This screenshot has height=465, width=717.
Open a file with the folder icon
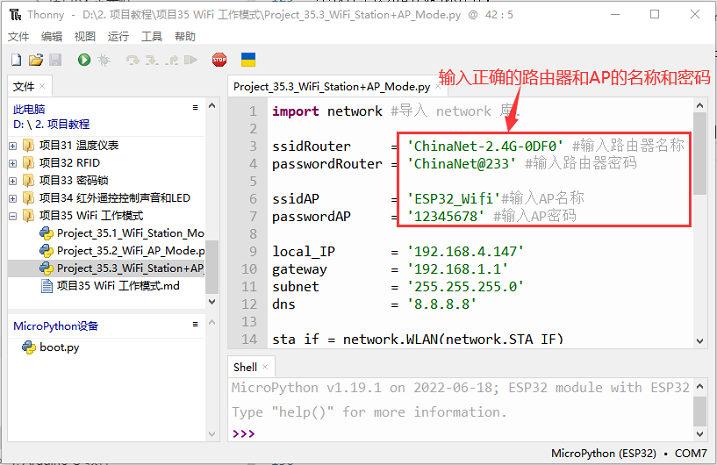pyautogui.click(x=36, y=60)
